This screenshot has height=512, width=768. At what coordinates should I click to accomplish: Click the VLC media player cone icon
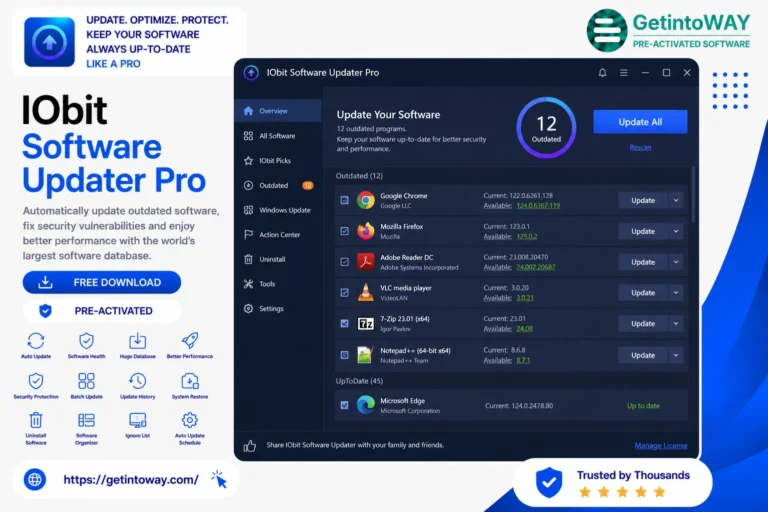(365, 293)
